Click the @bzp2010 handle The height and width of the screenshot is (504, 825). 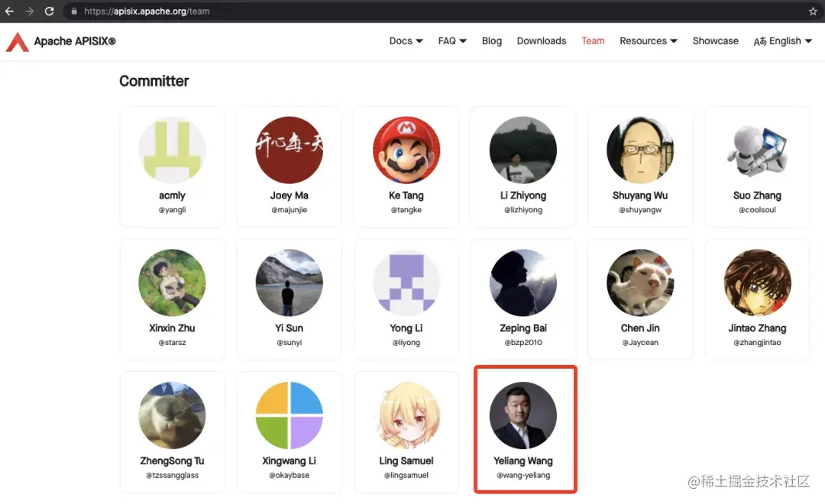coord(523,342)
